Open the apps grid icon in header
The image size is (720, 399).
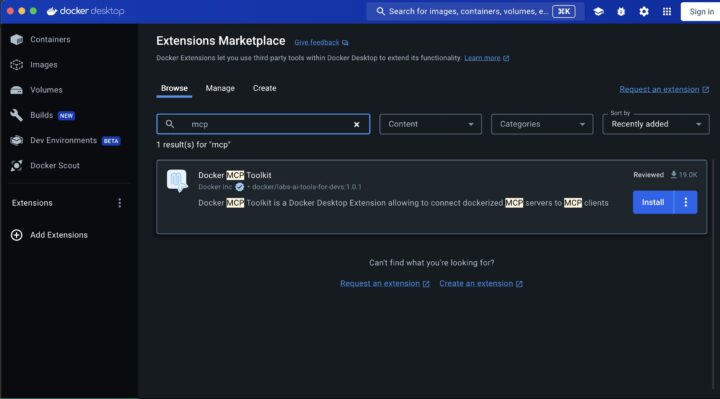667,11
